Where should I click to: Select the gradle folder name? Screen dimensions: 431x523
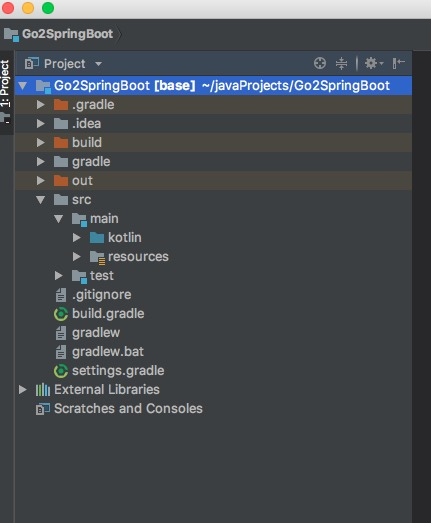91,162
